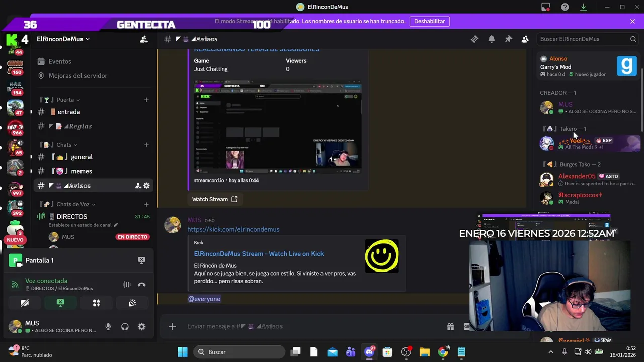The image size is (644, 362).
Task: Mute the microphone in user panel
Action: [x=108, y=327]
